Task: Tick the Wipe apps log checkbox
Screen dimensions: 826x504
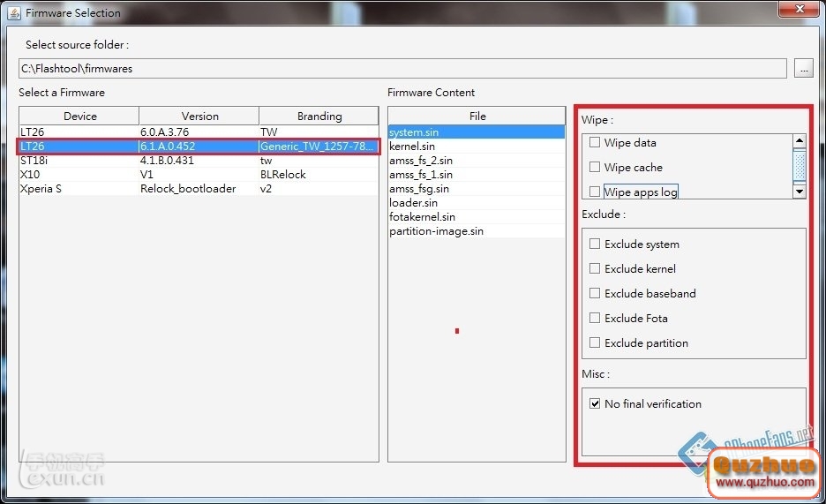Action: pyautogui.click(x=595, y=192)
